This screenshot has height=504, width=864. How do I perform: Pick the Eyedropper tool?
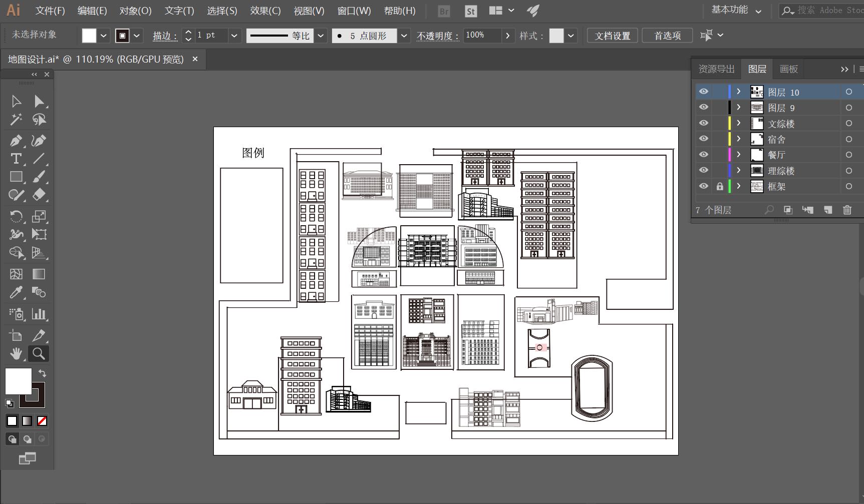click(16, 292)
